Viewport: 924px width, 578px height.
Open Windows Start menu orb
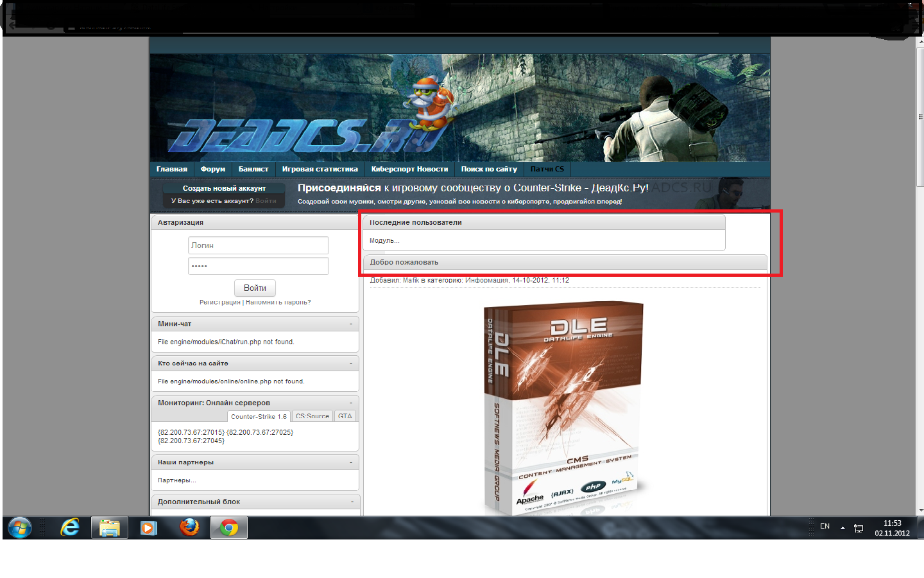20,528
